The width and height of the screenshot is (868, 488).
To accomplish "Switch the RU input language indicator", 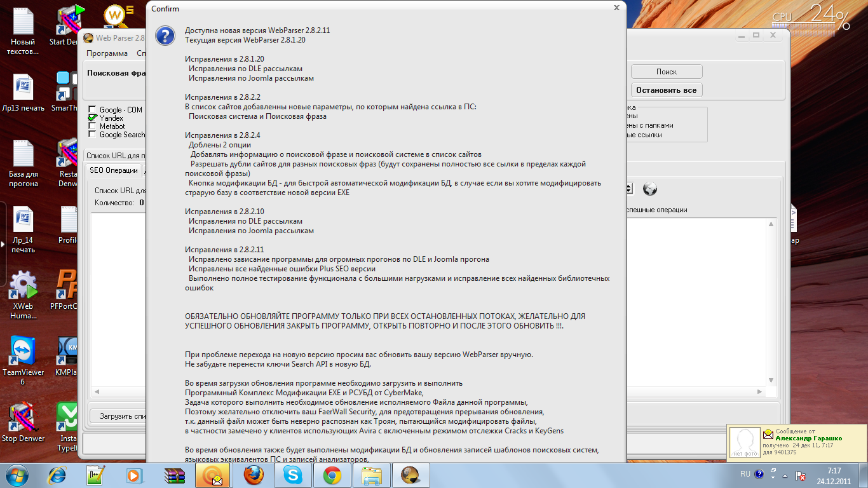I will (x=745, y=474).
